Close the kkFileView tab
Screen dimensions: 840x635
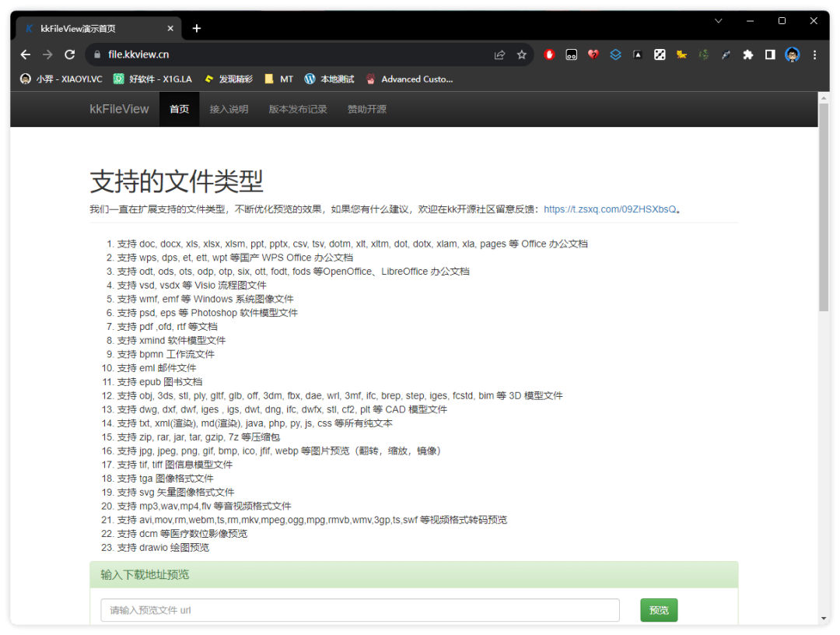[x=170, y=28]
